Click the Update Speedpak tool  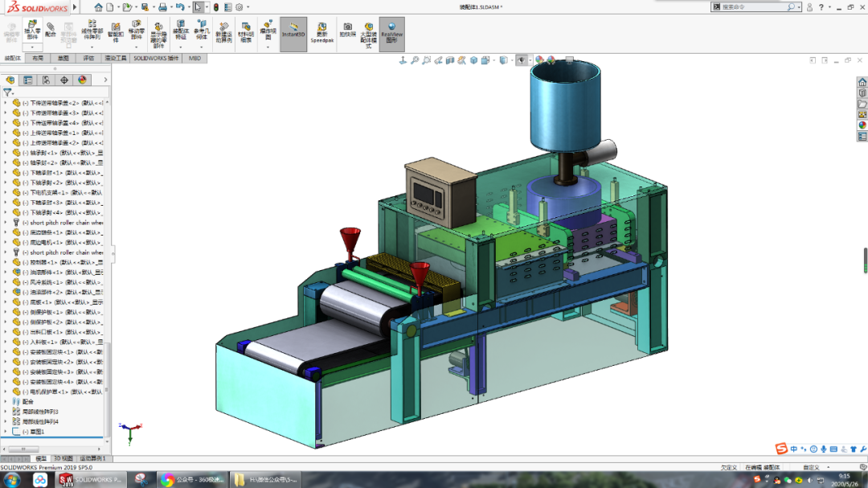tap(321, 33)
